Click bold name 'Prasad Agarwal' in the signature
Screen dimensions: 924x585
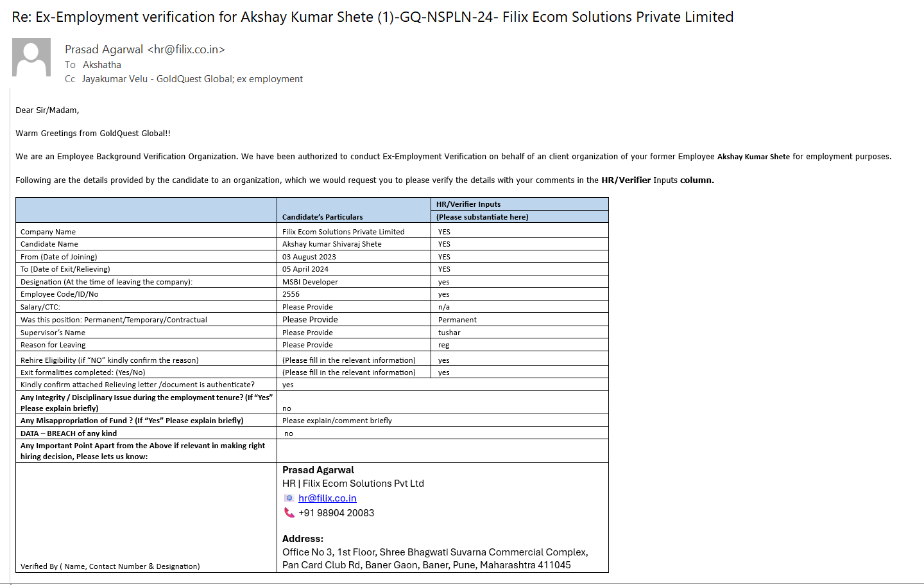pos(318,470)
